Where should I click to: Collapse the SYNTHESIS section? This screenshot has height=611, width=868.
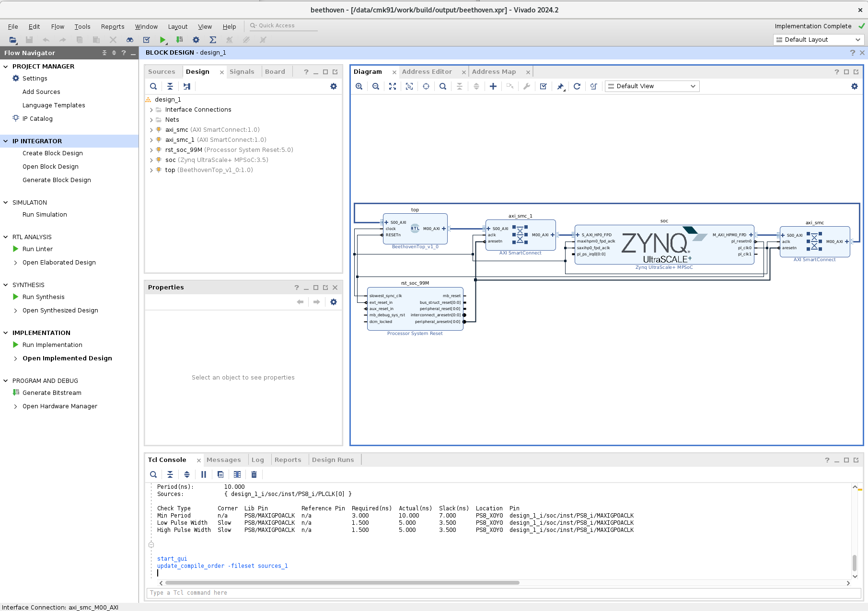coord(6,285)
